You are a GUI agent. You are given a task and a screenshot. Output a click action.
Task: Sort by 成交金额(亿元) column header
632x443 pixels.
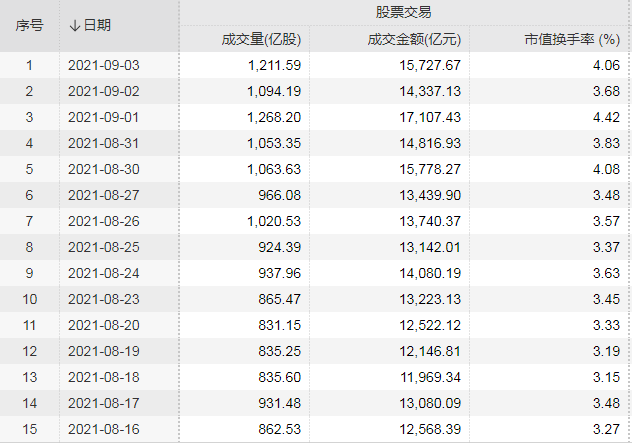(x=414, y=40)
